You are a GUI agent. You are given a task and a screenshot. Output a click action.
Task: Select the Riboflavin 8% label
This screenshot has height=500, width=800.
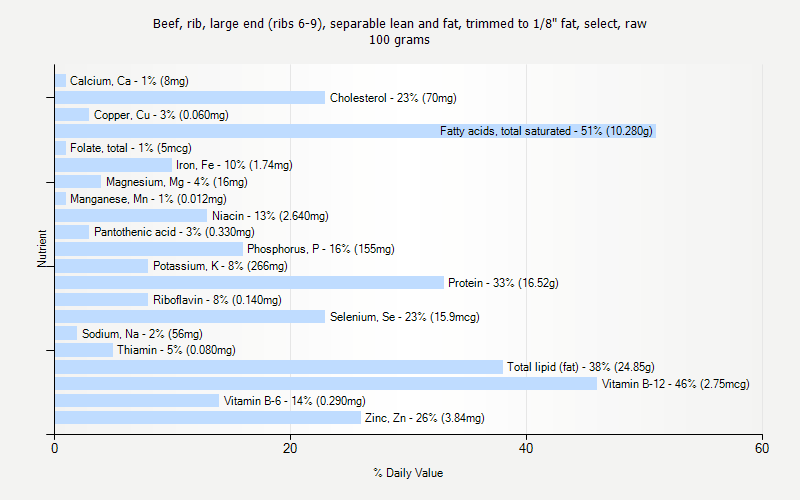coord(215,300)
